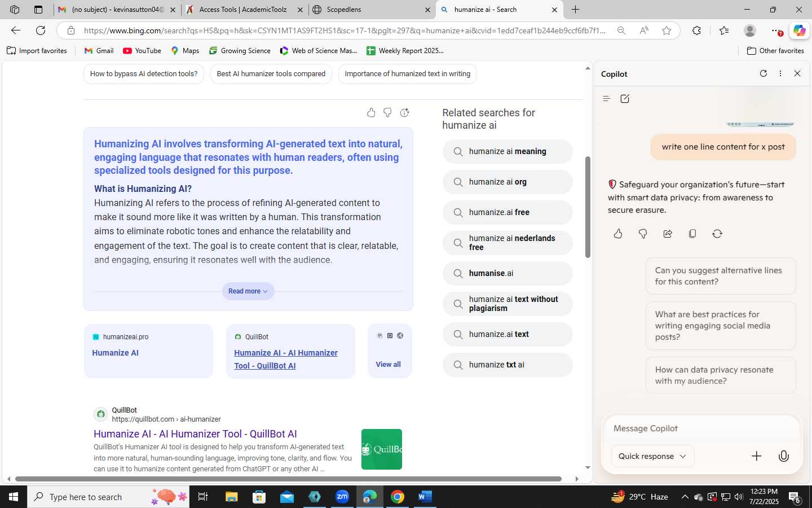Image resolution: width=812 pixels, height=508 pixels.
Task: Open related search 'humanize txt ai'
Action: click(x=507, y=365)
